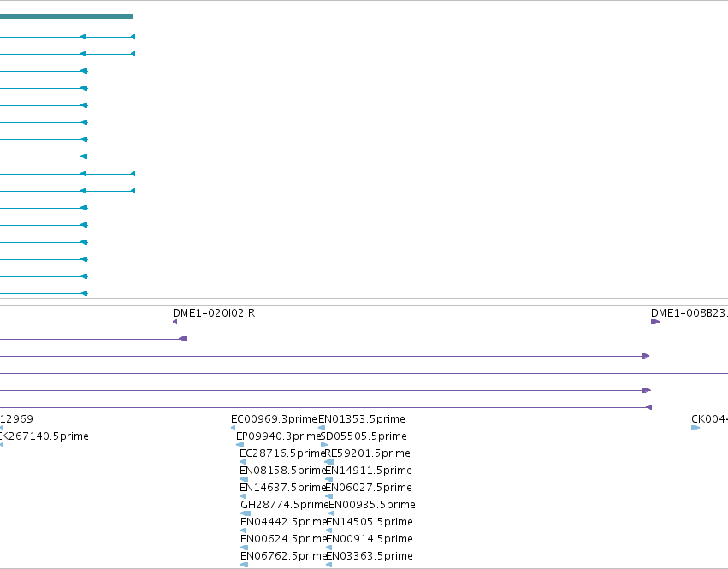Click the EN00914.5prime EST label

[x=370, y=539]
